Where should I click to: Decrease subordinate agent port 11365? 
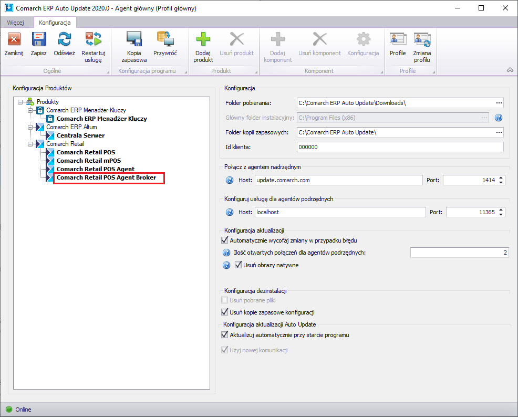pyautogui.click(x=501, y=215)
